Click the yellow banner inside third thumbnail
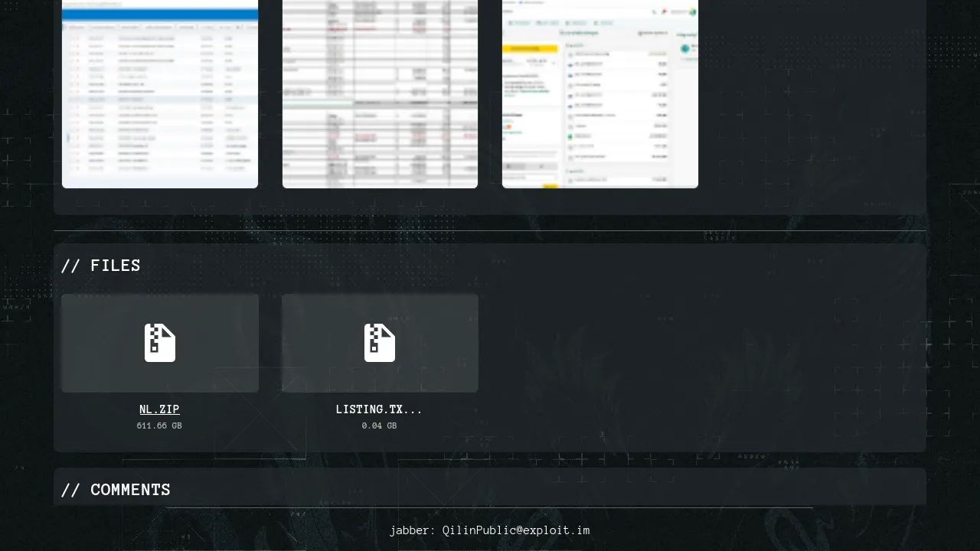This screenshot has height=551, width=980. point(529,48)
